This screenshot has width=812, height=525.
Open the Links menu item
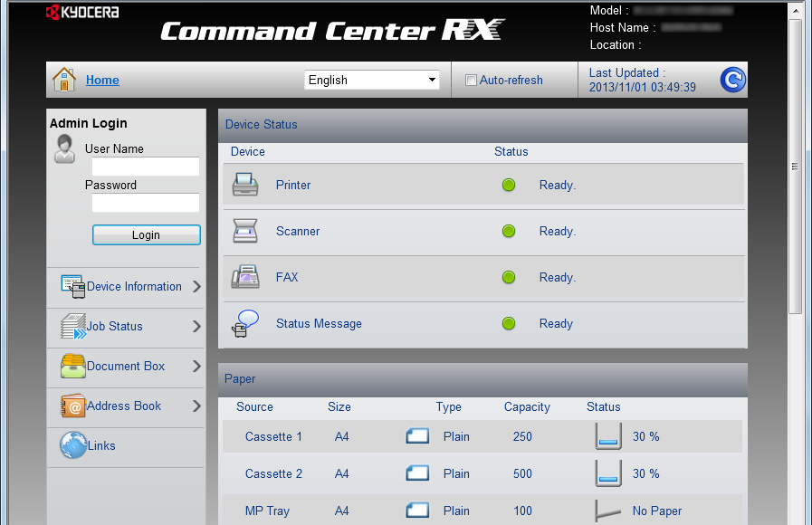(x=101, y=445)
